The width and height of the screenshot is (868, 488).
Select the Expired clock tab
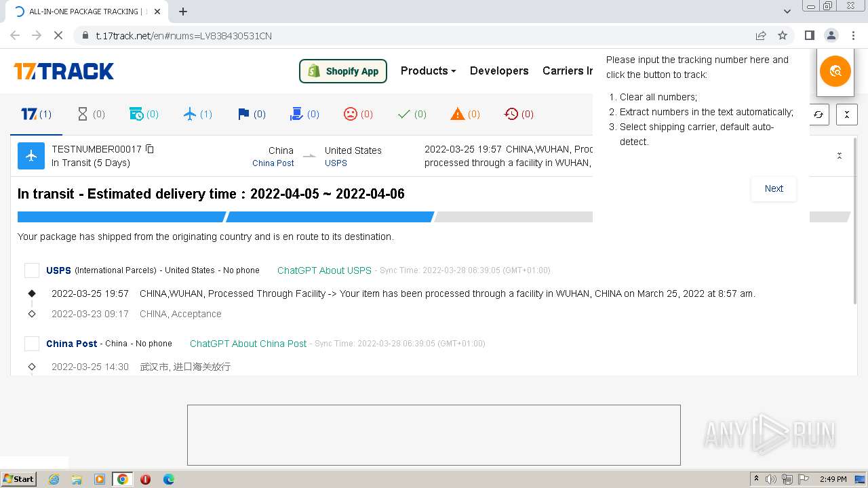pyautogui.click(x=519, y=114)
